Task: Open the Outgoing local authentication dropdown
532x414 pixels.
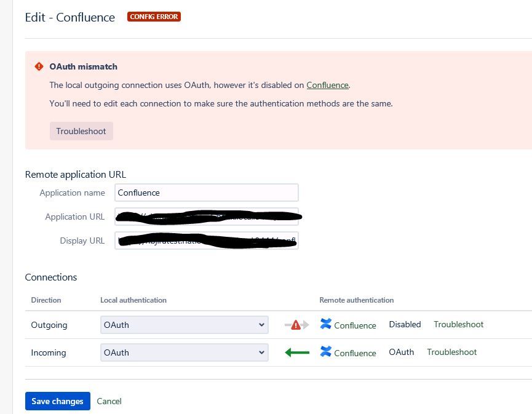Action: pyautogui.click(x=185, y=325)
